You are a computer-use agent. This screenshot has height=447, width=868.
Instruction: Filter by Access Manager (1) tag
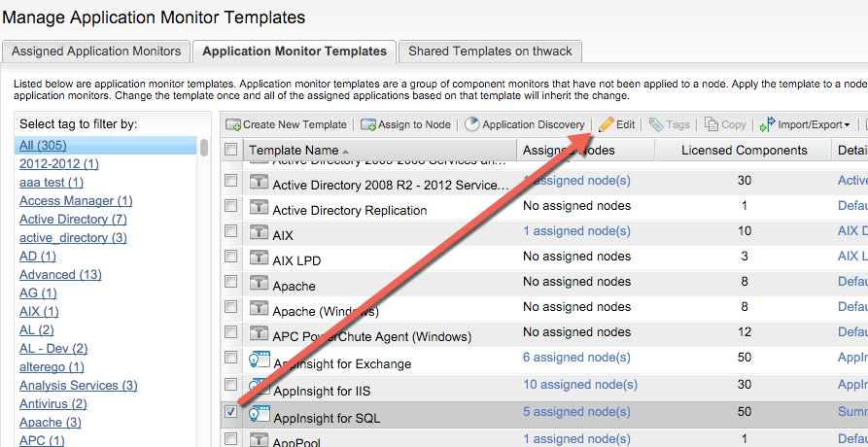[76, 201]
